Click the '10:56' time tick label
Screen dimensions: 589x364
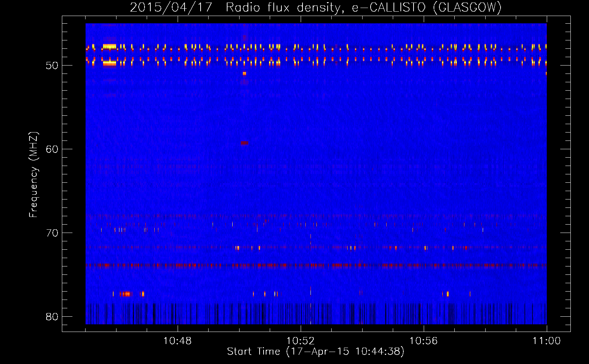423,341
